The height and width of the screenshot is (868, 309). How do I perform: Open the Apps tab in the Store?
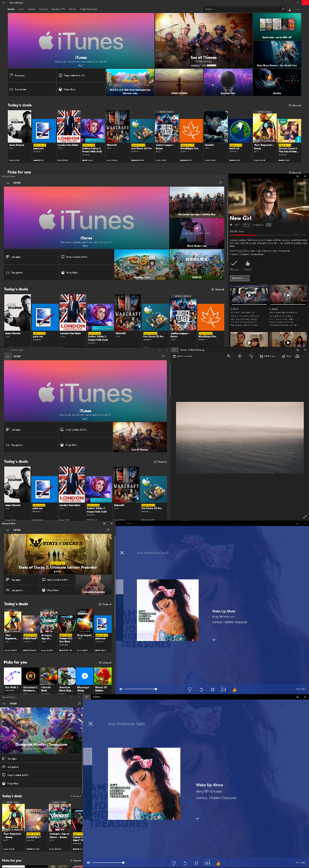coord(21,9)
